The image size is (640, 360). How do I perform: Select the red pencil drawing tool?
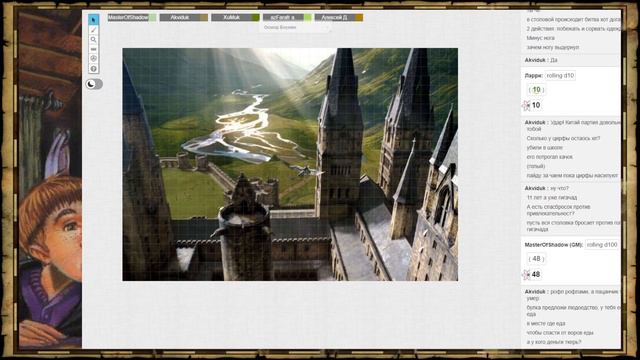pos(93,30)
